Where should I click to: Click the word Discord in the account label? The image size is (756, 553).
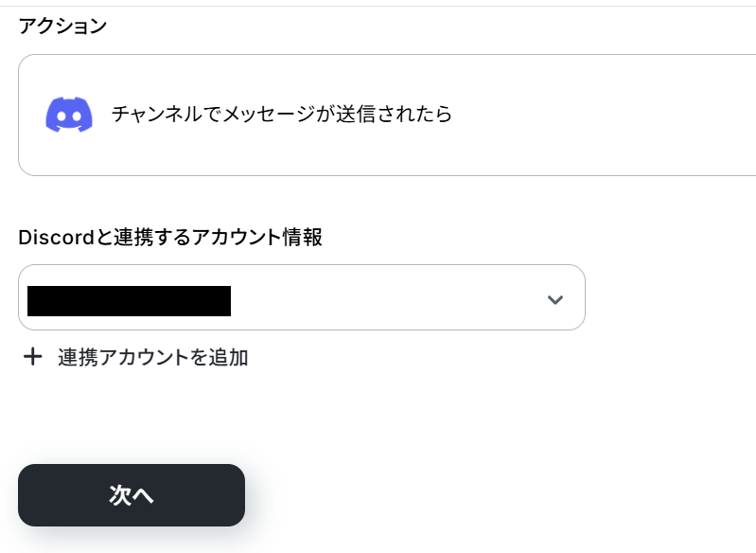click(x=56, y=238)
